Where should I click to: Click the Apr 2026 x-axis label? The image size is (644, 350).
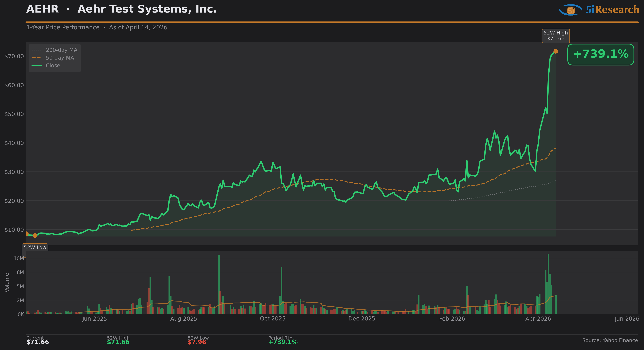[x=538, y=319]
